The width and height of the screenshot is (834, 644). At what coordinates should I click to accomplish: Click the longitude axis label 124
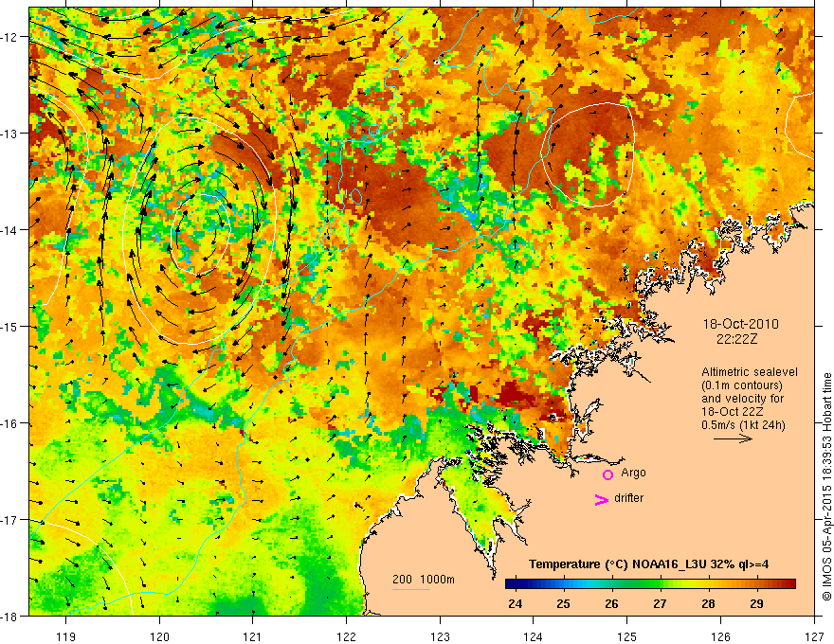(x=534, y=636)
